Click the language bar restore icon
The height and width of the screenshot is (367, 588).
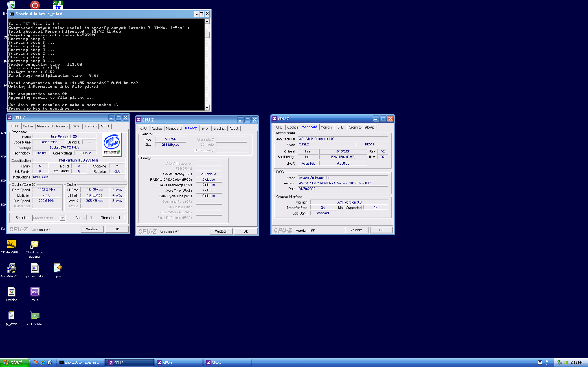(547, 361)
